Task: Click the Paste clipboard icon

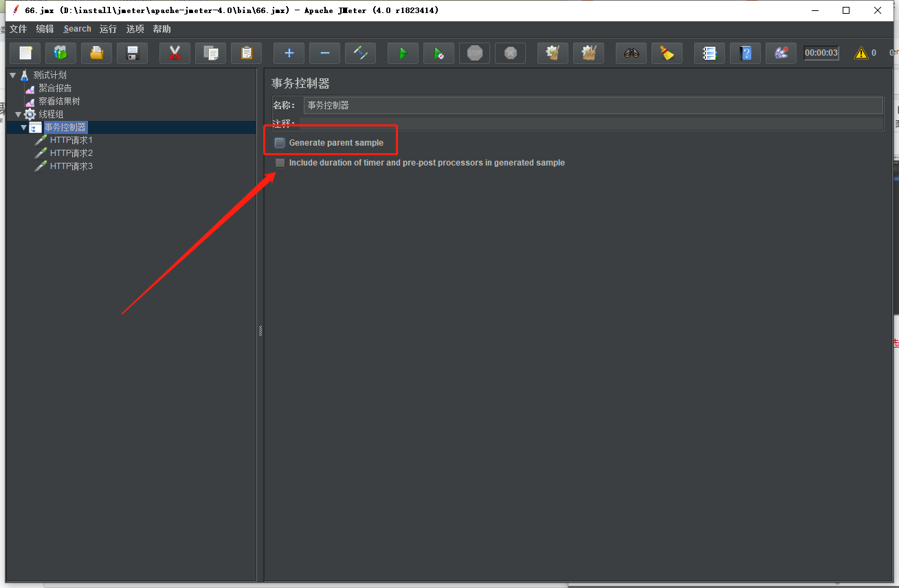Action: pos(247,53)
